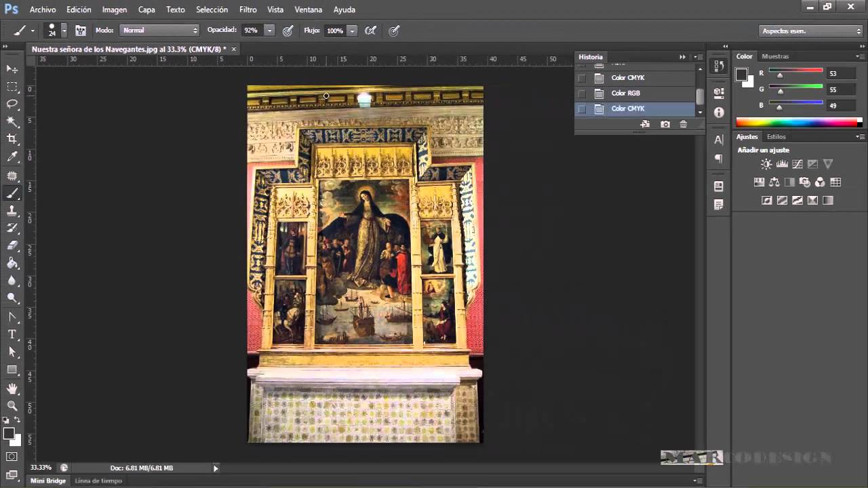Viewport: 868px width, 488px height.
Task: Tick the box beside highlighted Color CMYK state
Action: point(581,109)
